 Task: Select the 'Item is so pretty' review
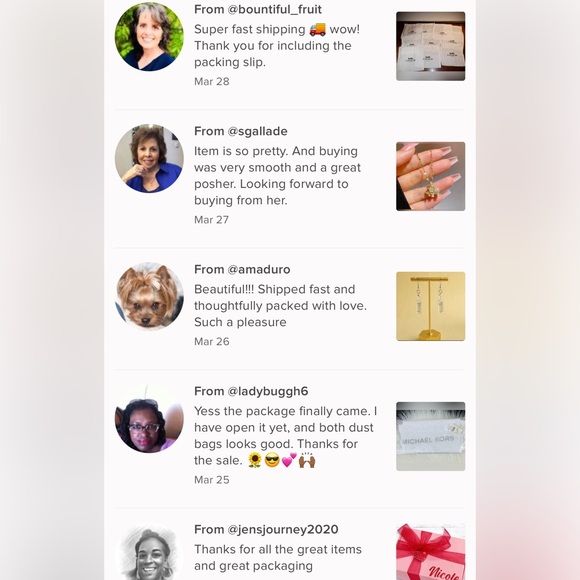click(277, 176)
